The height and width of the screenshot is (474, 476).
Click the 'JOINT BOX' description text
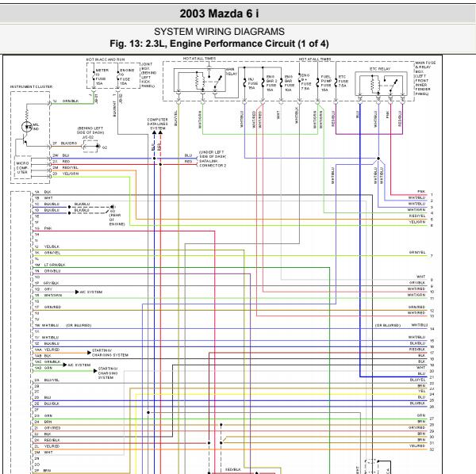click(x=149, y=75)
